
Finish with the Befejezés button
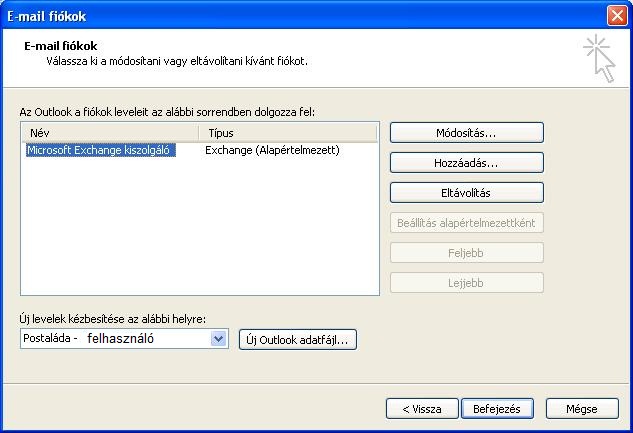click(x=497, y=409)
